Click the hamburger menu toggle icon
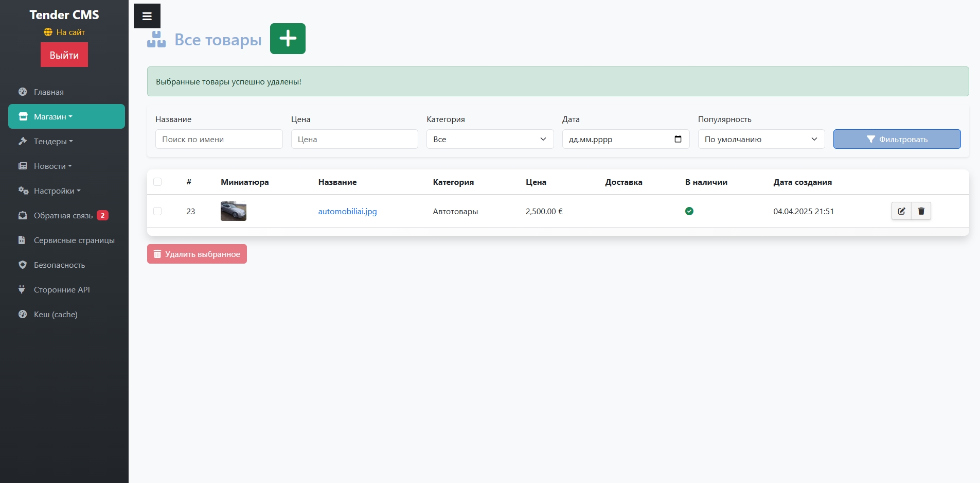This screenshot has height=483, width=980. tap(147, 16)
